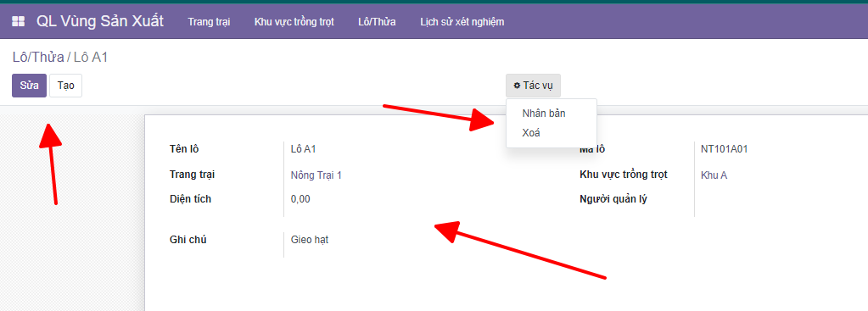Open the Lô/Thửa menu
This screenshot has width=868, height=311.
pos(377,22)
